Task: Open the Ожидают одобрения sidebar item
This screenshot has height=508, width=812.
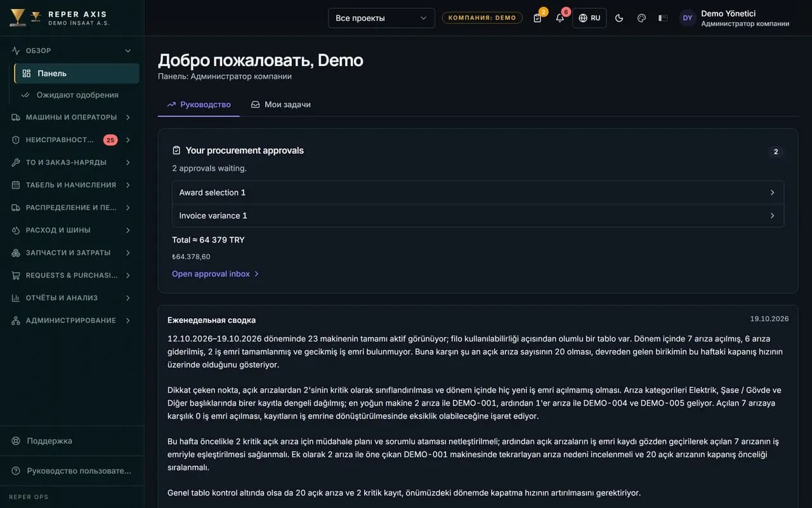Action: [77, 95]
